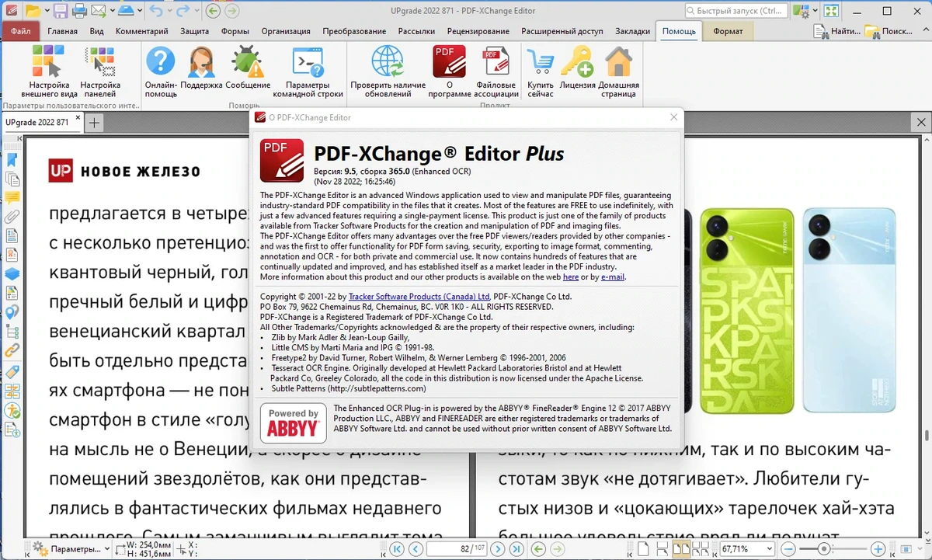
Task: Click the e-mail link in About dialog
Action: pos(613,277)
